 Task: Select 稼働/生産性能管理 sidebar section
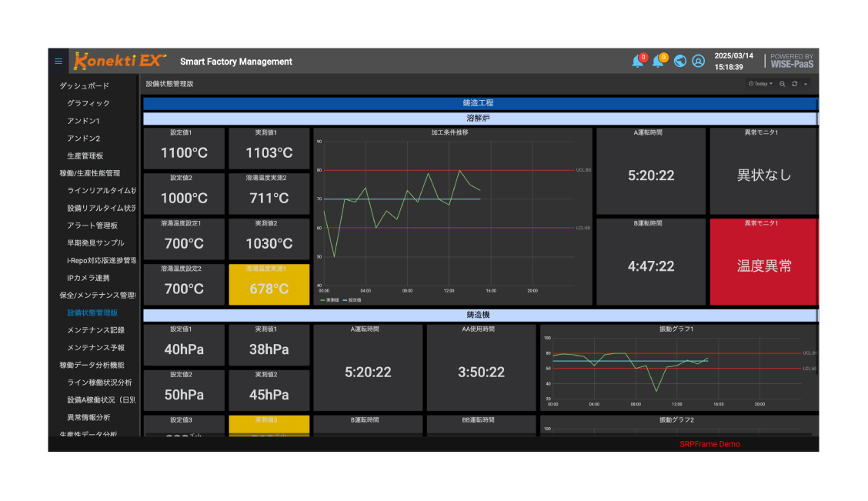pos(90,173)
